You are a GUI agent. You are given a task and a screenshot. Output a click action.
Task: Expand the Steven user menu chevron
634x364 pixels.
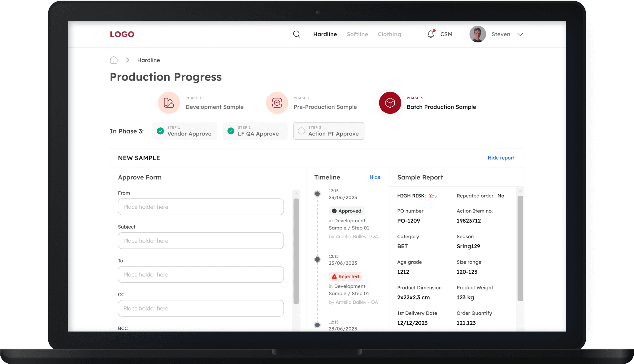pos(520,34)
